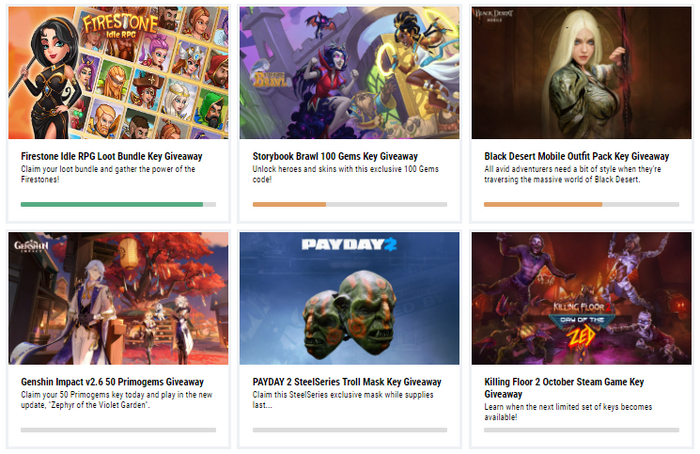The height and width of the screenshot is (454, 700).
Task: Open the PAYDAY 2 troll mask image
Action: pos(350,298)
